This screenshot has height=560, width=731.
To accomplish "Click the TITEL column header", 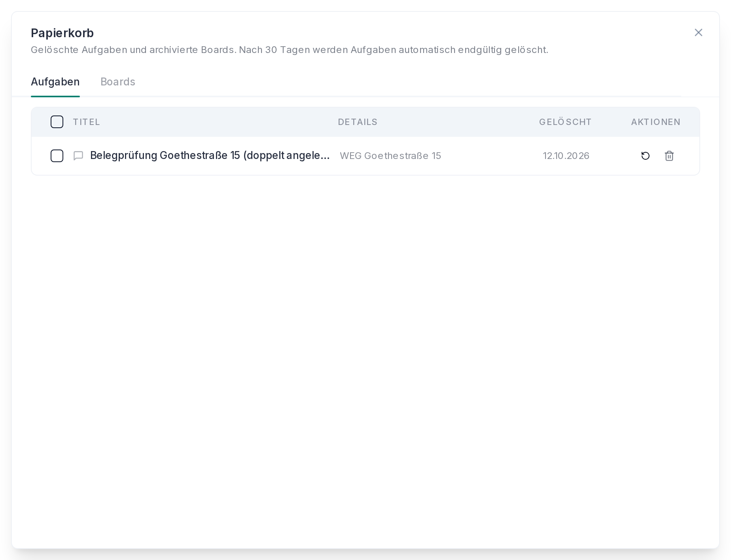I will 86,122.
